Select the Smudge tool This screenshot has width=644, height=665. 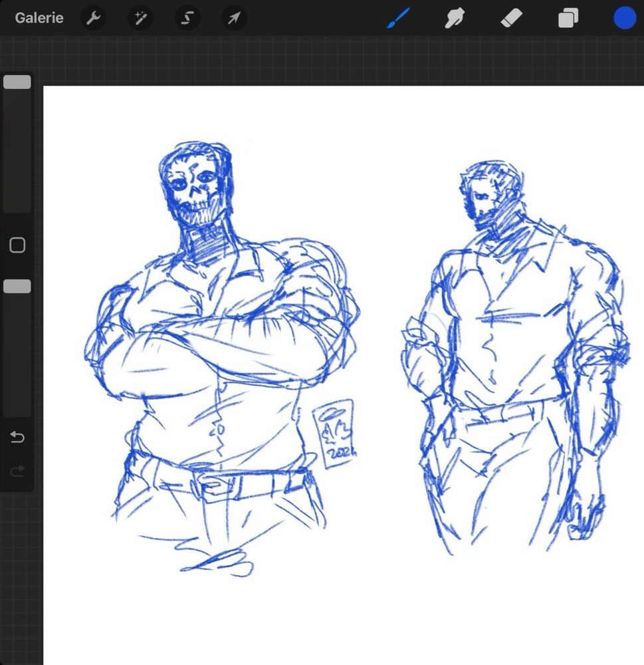click(455, 18)
